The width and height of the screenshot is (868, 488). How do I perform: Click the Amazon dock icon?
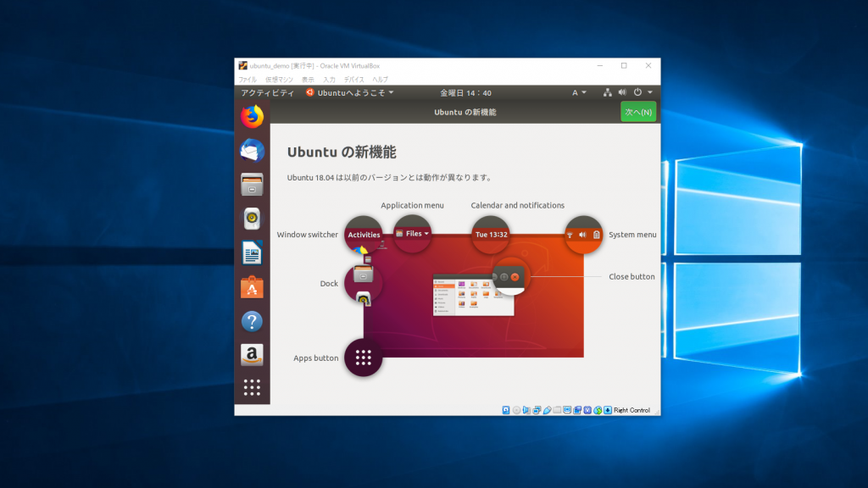click(x=252, y=355)
